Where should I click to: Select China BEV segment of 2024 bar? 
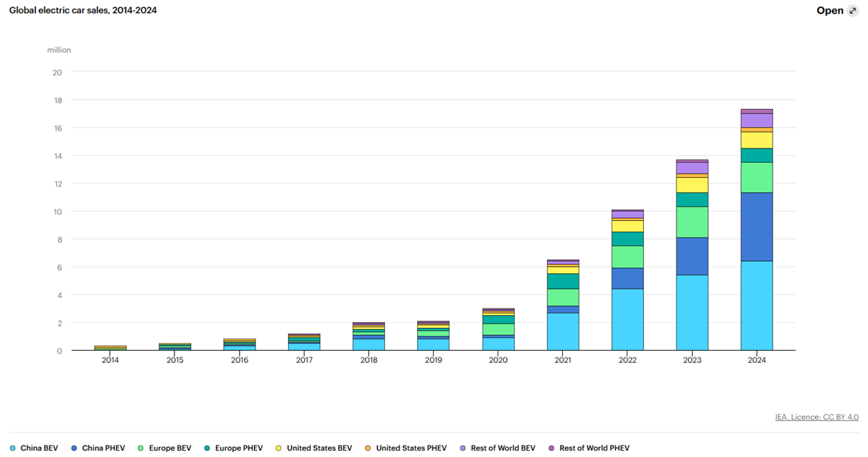tap(757, 305)
